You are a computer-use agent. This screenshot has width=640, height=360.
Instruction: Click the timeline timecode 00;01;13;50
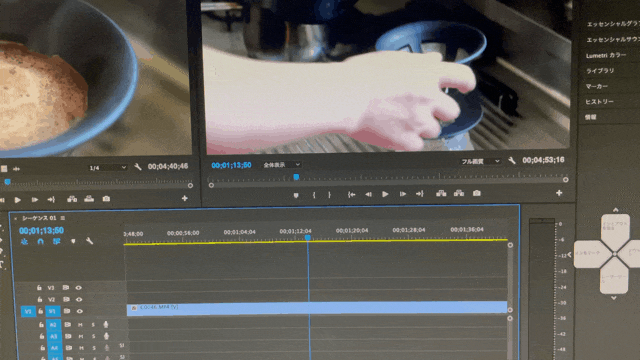41,231
